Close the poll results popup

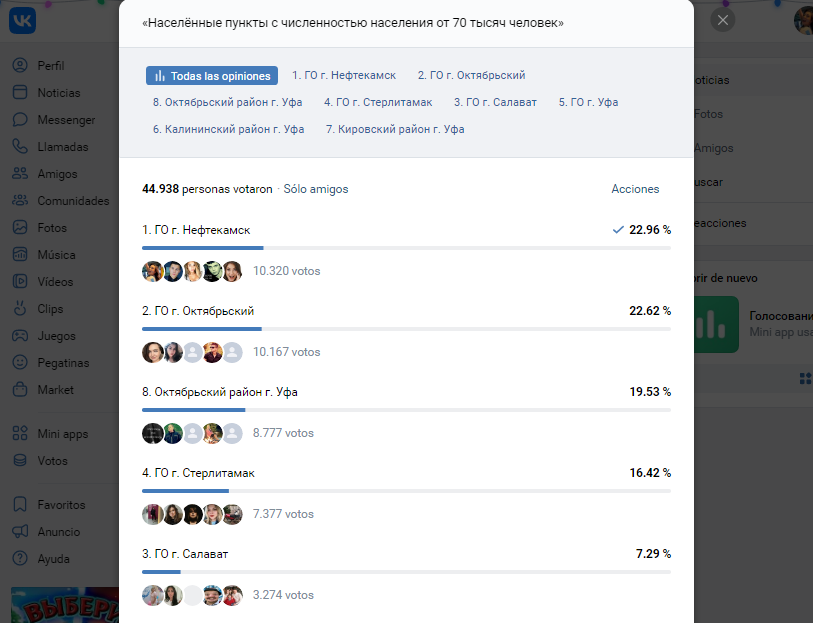click(x=723, y=20)
